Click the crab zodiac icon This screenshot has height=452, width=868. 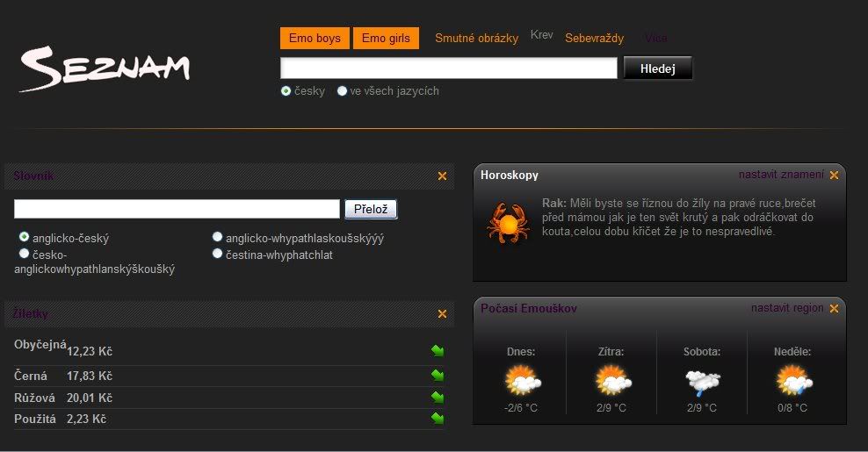[508, 223]
